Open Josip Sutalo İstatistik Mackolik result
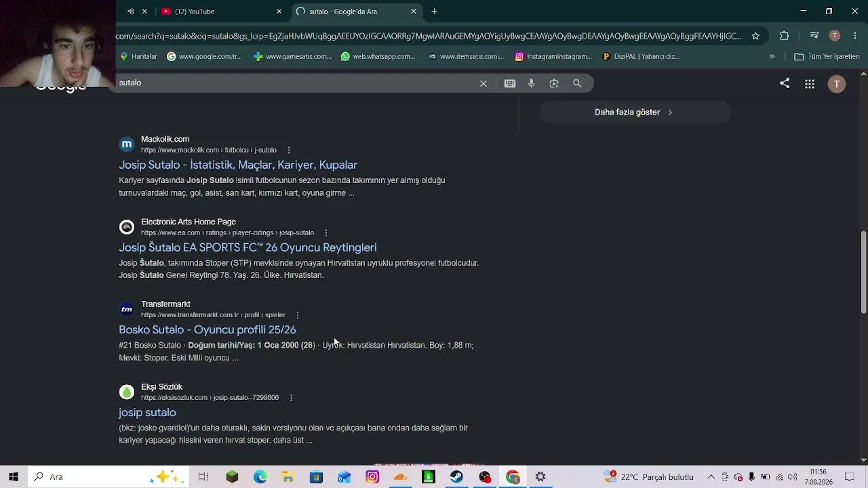868x488 pixels. (238, 165)
